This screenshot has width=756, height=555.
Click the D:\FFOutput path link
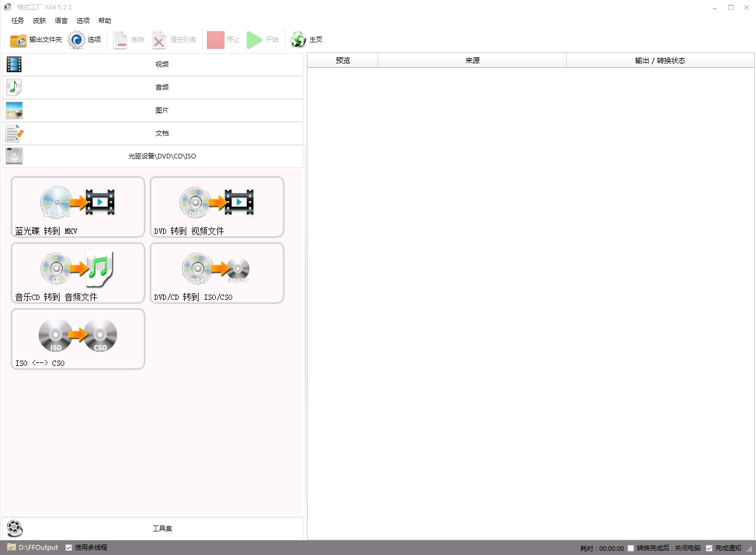coord(38,548)
